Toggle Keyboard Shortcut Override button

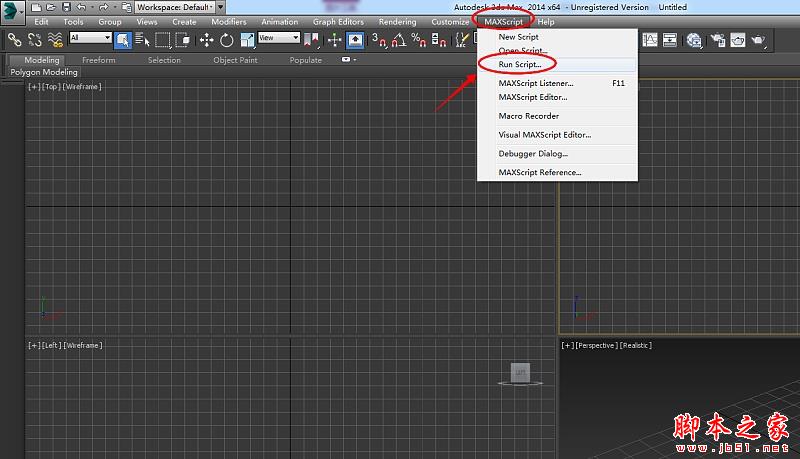(x=355, y=40)
